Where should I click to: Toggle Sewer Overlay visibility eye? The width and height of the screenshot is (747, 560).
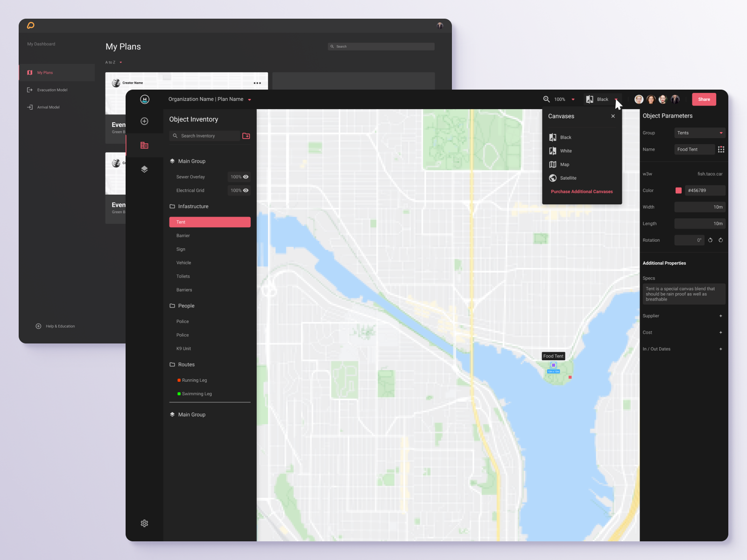pyautogui.click(x=246, y=177)
